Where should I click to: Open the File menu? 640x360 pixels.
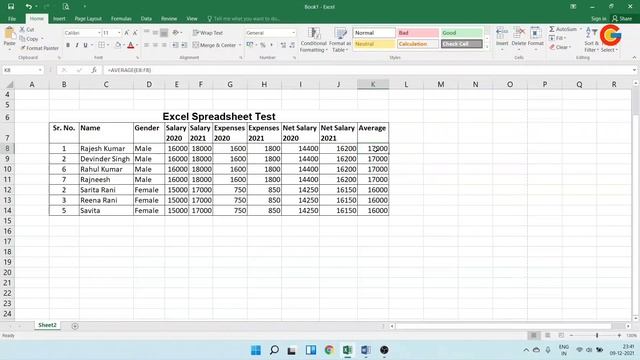pyautogui.click(x=12, y=19)
